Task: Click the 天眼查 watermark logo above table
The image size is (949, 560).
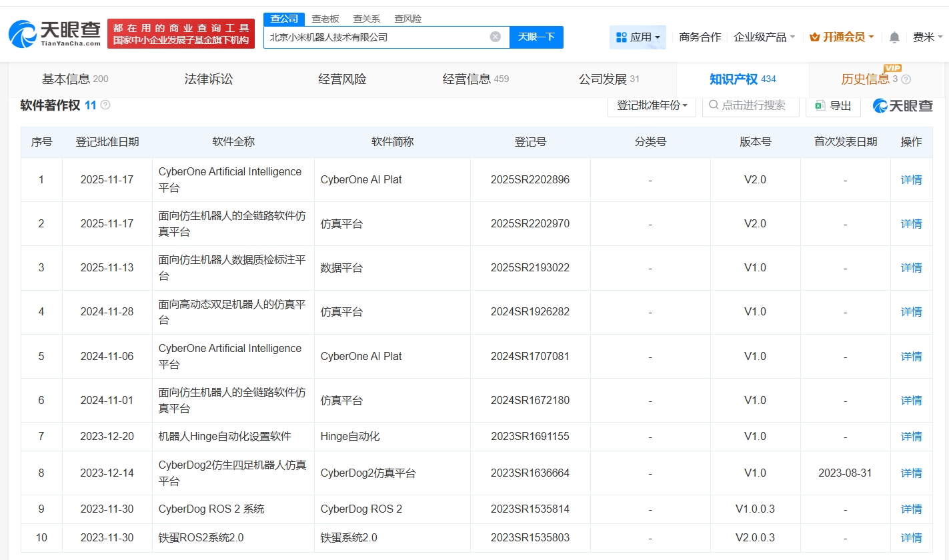Action: 902,105
